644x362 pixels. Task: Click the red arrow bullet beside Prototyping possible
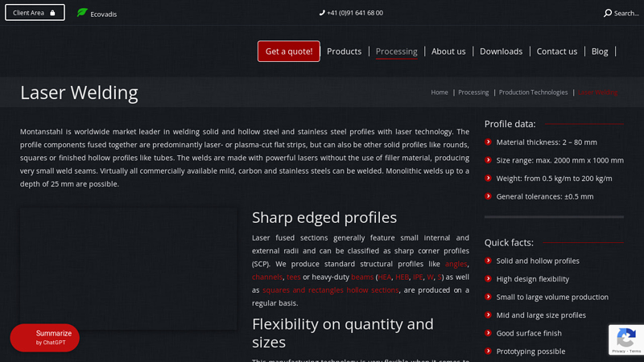tap(489, 352)
